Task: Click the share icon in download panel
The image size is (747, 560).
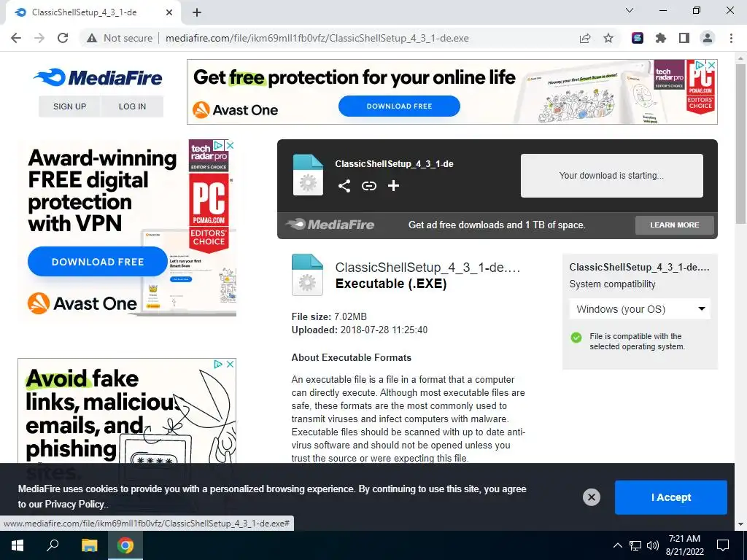Action: point(344,186)
